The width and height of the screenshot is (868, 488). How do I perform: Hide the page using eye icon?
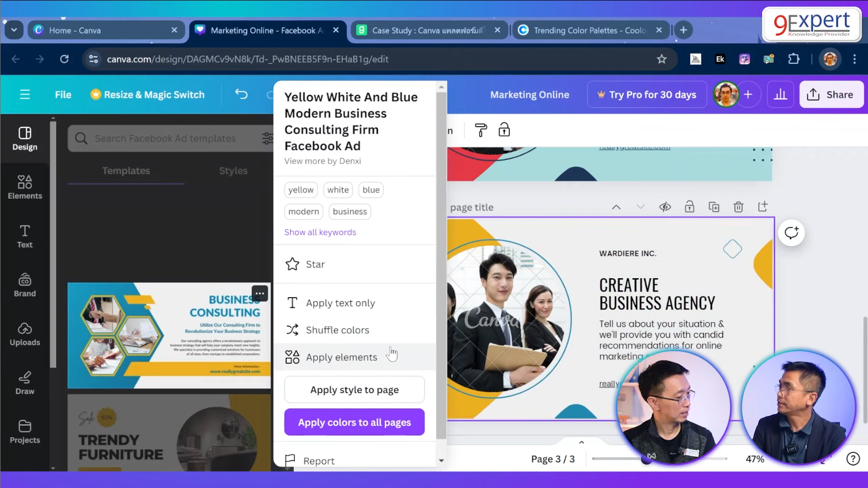point(665,207)
